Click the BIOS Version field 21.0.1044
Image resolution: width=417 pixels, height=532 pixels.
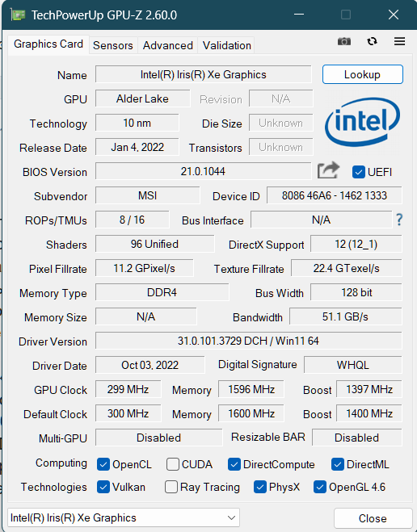click(204, 171)
